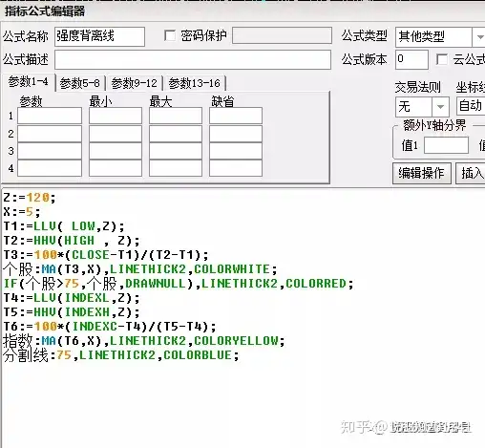
Task: Click parameter row 4 最大 field
Action: pyautogui.click(x=176, y=168)
